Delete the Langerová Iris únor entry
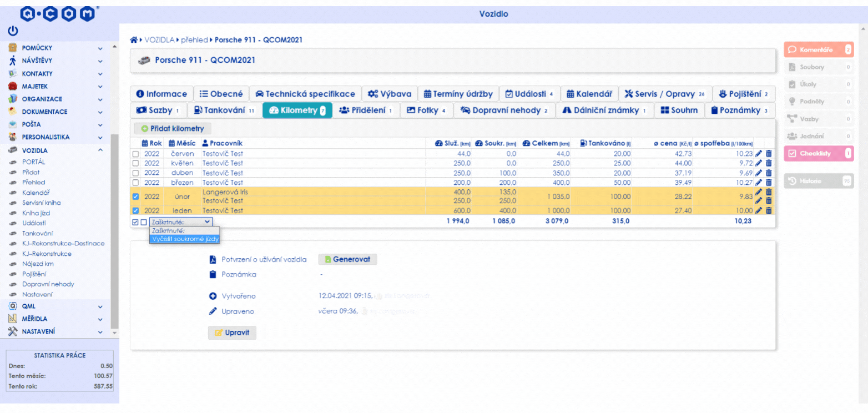The height and width of the screenshot is (413, 868). click(x=769, y=192)
